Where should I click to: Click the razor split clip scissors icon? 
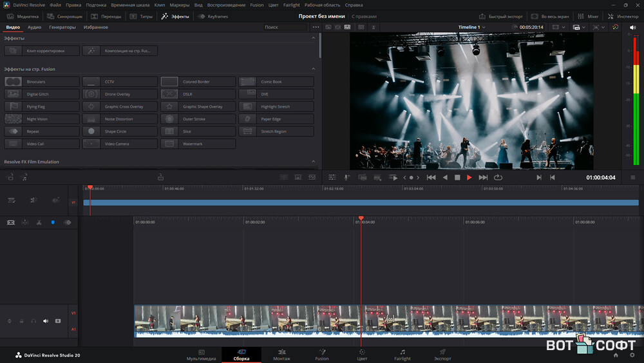tap(39, 222)
